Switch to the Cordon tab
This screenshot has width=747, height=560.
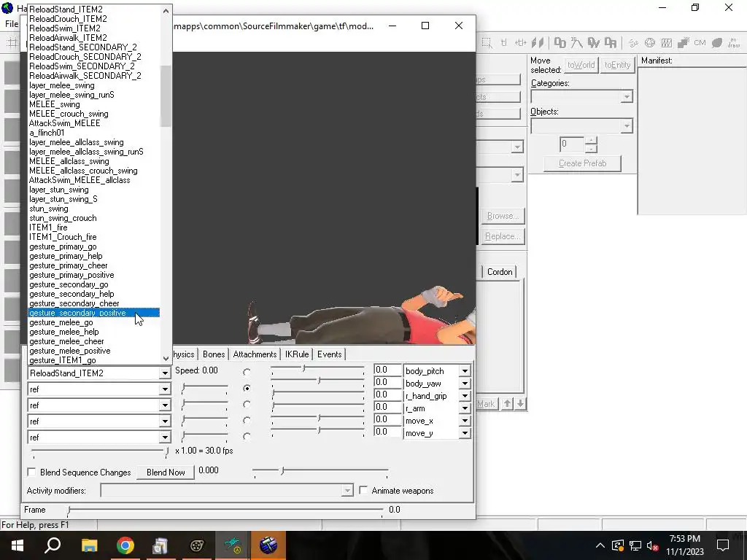point(500,272)
